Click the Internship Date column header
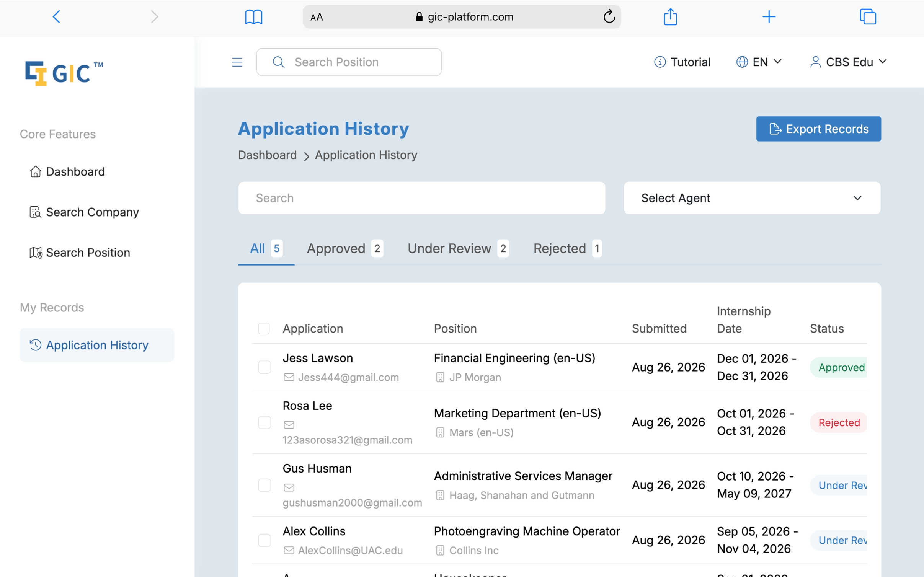Screen dimensions: 924x577 tap(743, 319)
